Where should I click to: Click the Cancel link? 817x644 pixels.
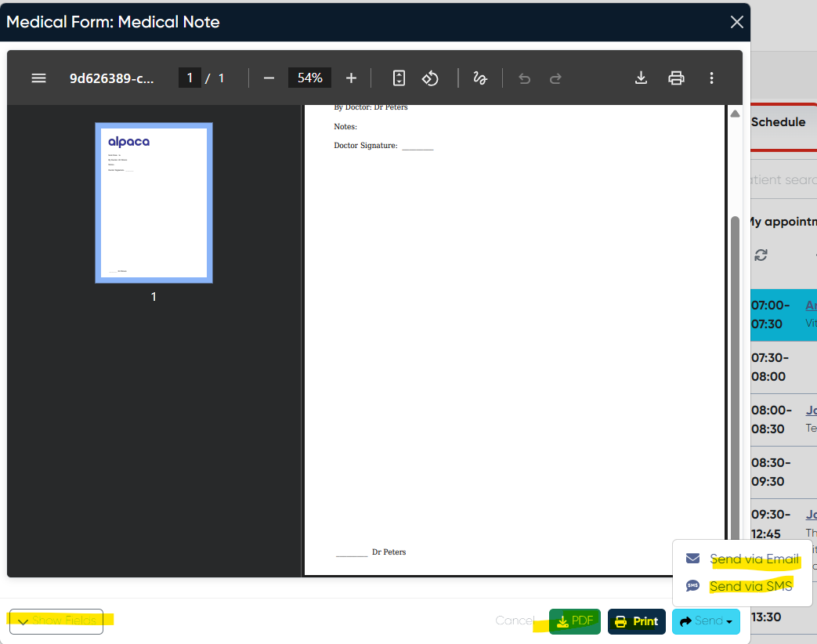[x=515, y=620]
